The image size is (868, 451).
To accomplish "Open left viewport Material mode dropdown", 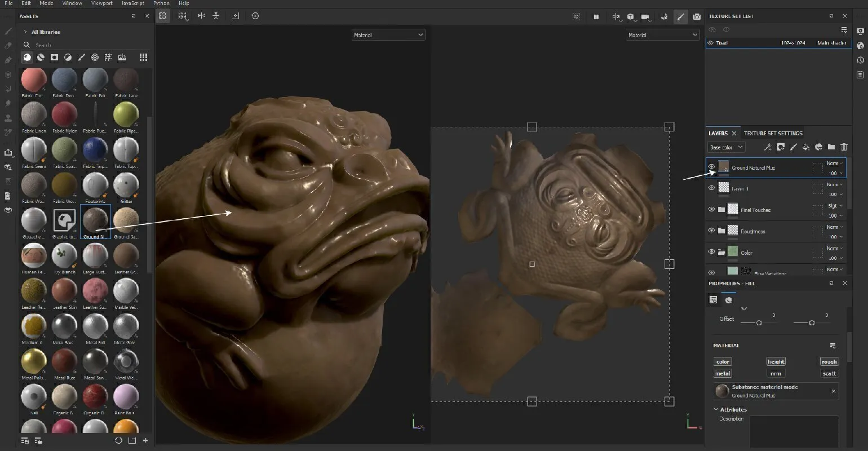I will click(388, 35).
